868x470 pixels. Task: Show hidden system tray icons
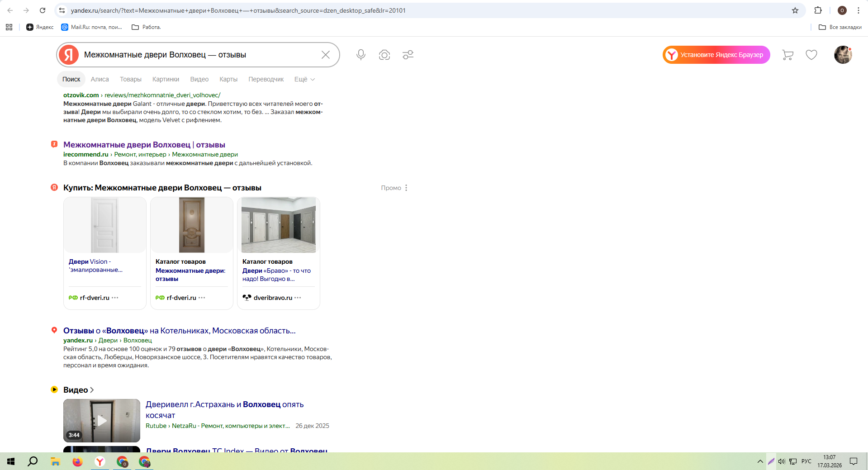[x=760, y=461]
